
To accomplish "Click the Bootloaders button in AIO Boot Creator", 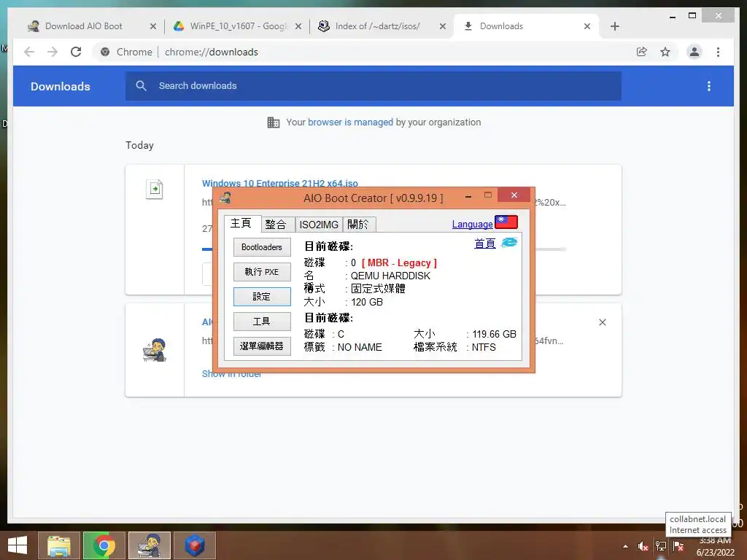I will (x=262, y=247).
